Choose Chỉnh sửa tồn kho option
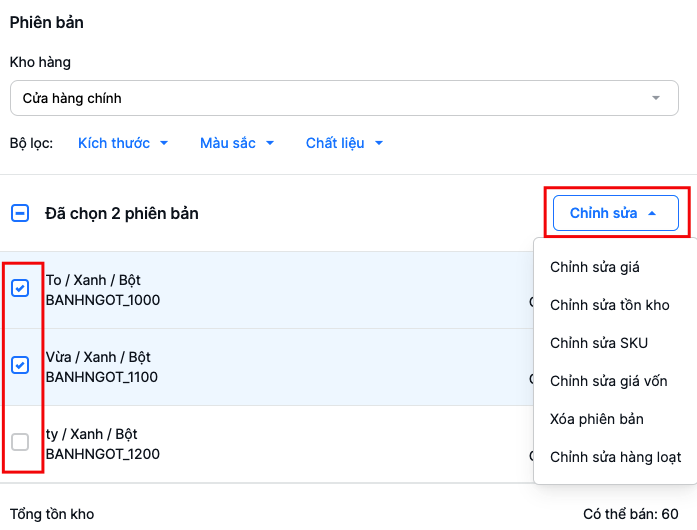Image resolution: width=697 pixels, height=530 pixels. click(x=609, y=305)
